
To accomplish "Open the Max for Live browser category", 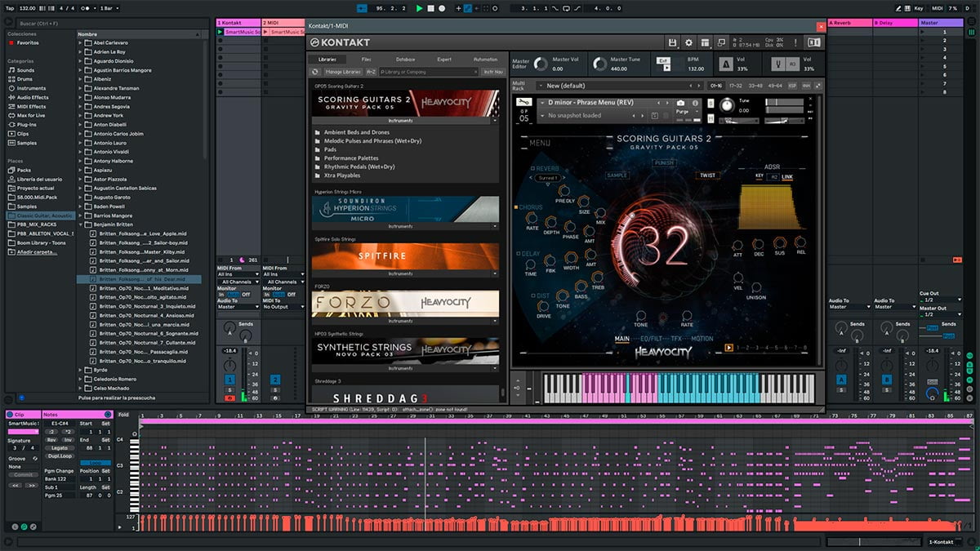I will point(31,115).
